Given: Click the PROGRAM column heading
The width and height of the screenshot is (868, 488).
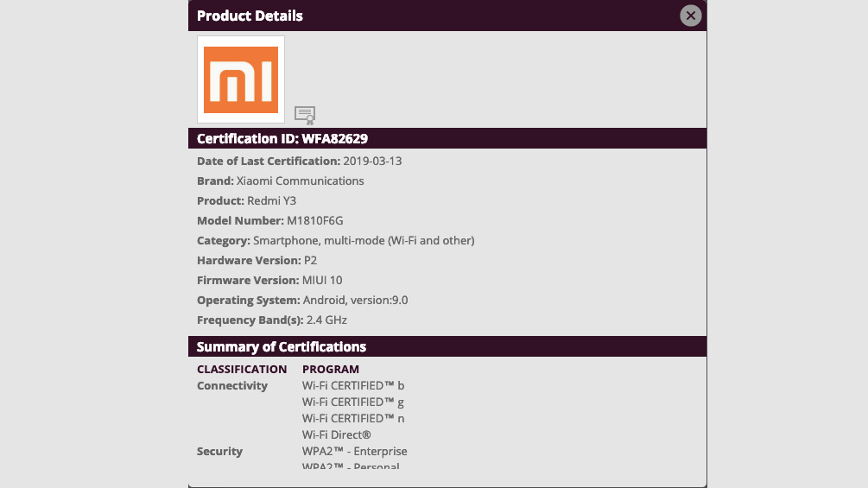Looking at the screenshot, I should (331, 369).
